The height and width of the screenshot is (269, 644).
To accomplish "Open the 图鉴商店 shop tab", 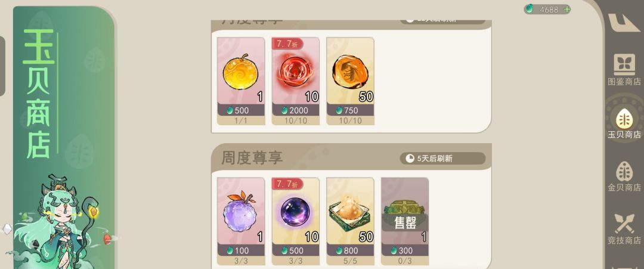I will (x=624, y=69).
